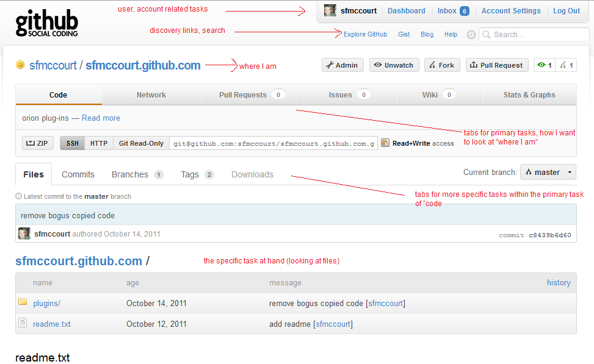The width and height of the screenshot is (594, 364).
Task: Open the Admin button
Action: 342,65
